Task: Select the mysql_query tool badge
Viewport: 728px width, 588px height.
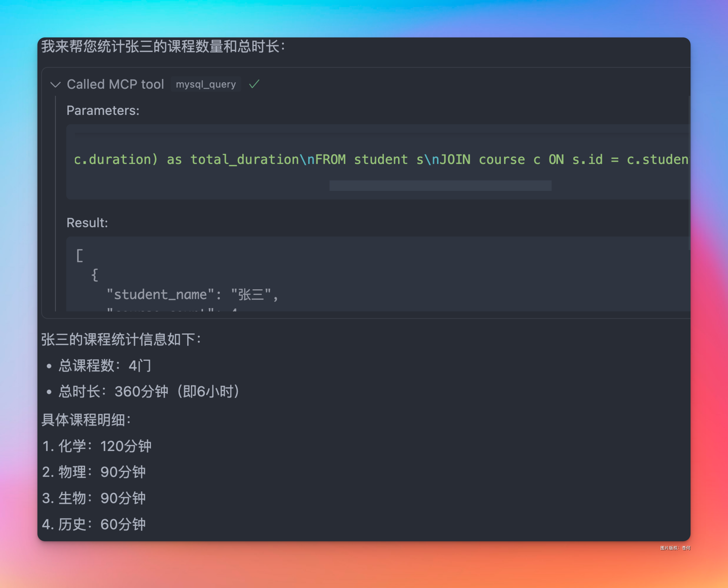Action: tap(206, 84)
